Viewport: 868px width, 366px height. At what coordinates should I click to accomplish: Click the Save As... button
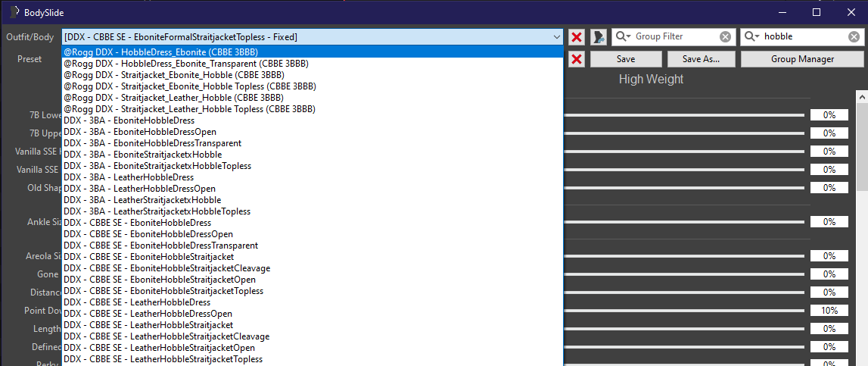[702, 59]
